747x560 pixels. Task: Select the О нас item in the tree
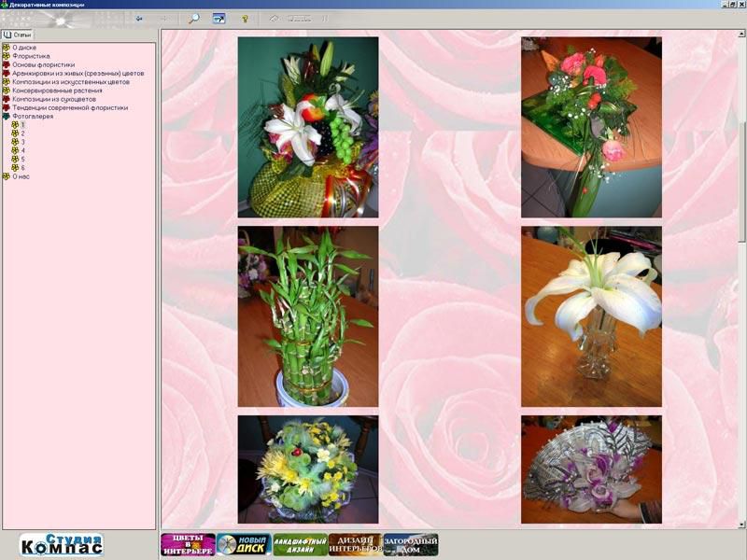[x=21, y=176]
